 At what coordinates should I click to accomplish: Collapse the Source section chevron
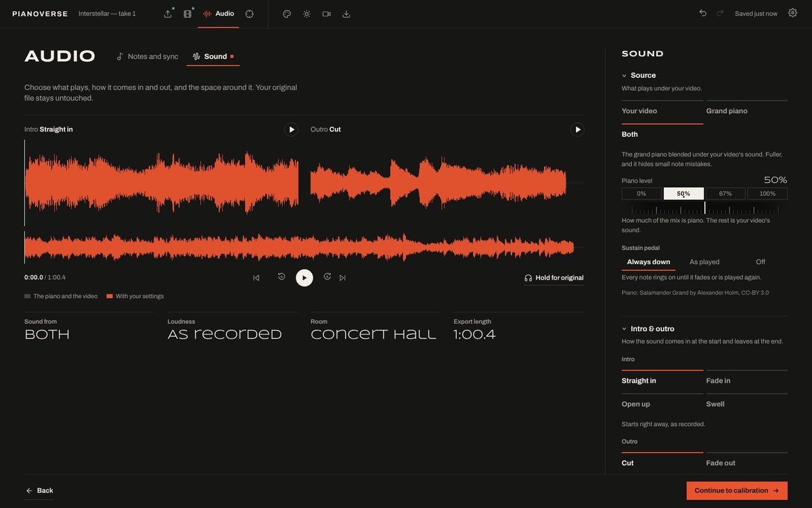[x=624, y=75]
